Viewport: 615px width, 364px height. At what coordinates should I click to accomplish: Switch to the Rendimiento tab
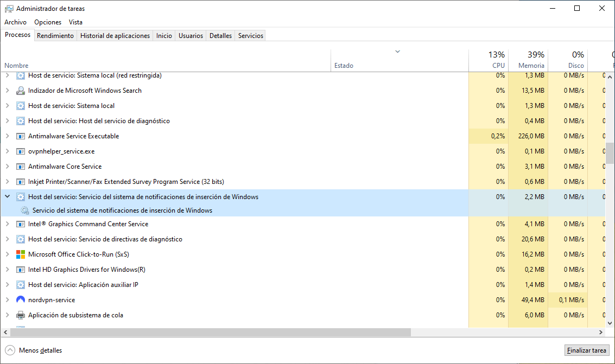point(55,36)
